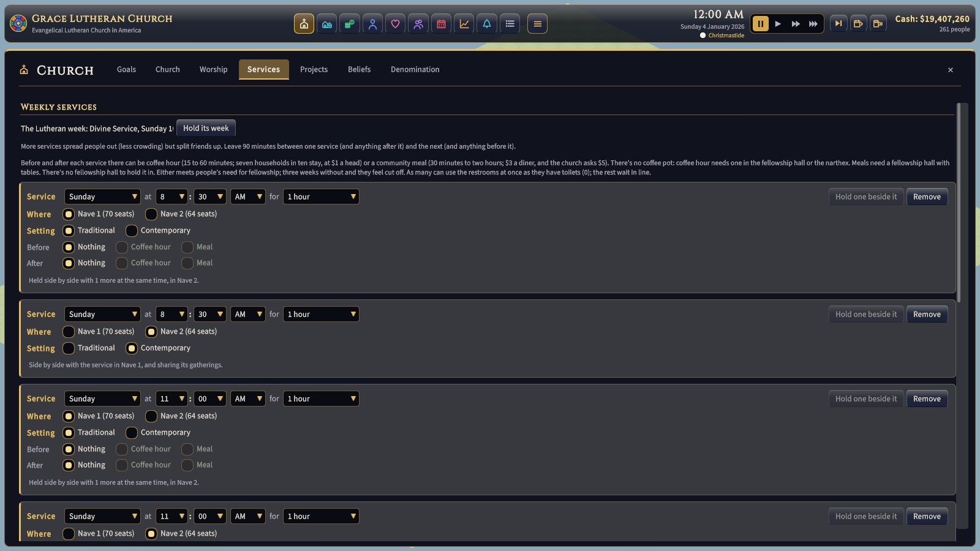Select Contemporary setting for first 8:30 service
This screenshot has width=980, height=551.
[132, 231]
